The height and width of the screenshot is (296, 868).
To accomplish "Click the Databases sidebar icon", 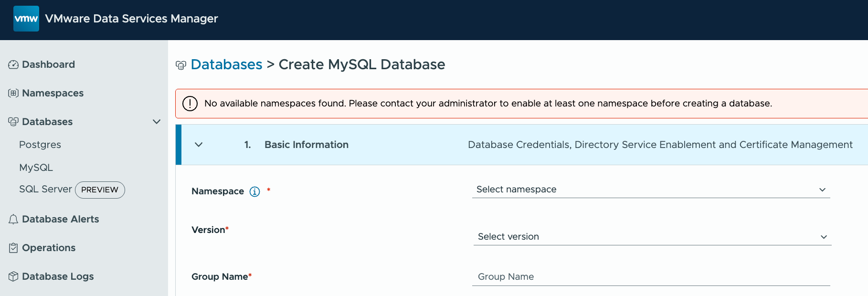I will [13, 122].
